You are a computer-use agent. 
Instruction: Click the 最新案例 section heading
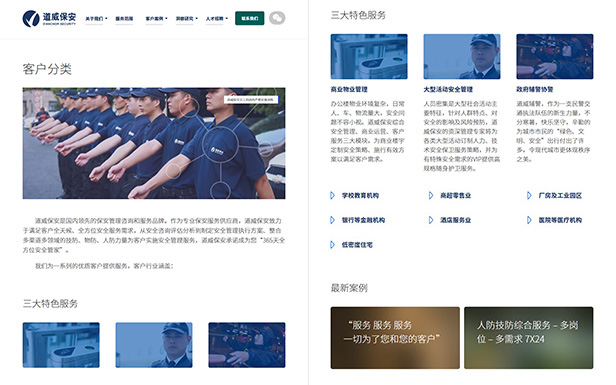[x=349, y=288]
